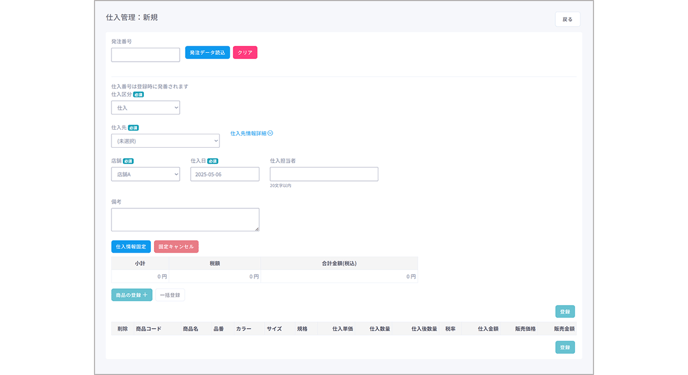Focus the 発注番号 input field
This screenshot has height=375, width=688.
tap(145, 55)
